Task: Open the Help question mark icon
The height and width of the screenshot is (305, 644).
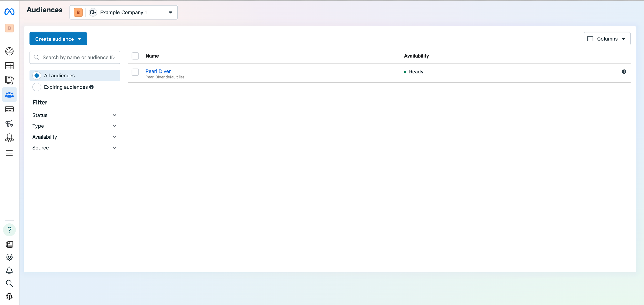Action: 9,230
